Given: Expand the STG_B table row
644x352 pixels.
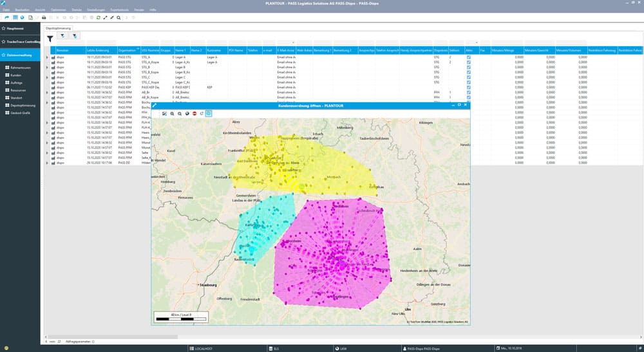Looking at the screenshot, I should click(x=47, y=68).
